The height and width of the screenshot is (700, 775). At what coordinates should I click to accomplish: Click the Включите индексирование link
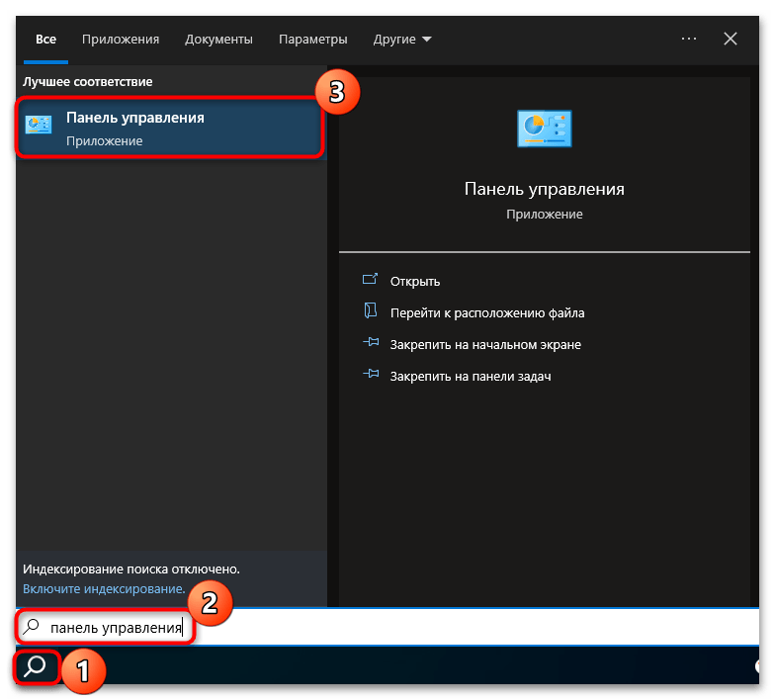click(x=104, y=589)
